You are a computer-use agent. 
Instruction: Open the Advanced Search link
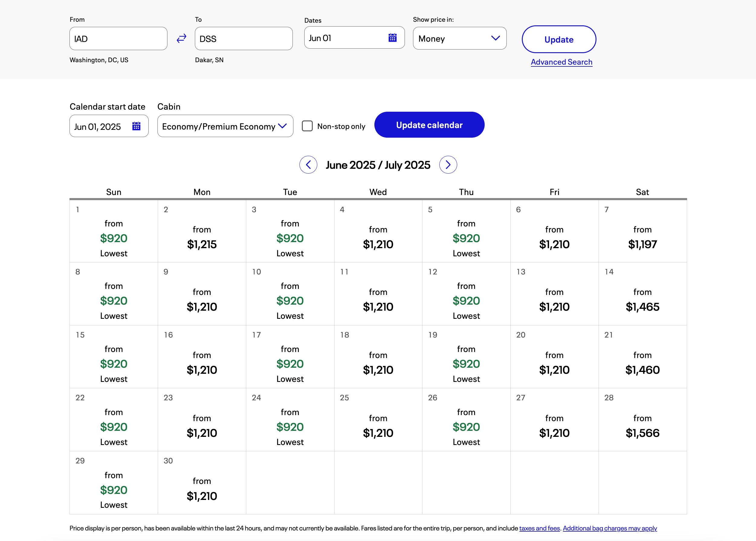(x=561, y=62)
